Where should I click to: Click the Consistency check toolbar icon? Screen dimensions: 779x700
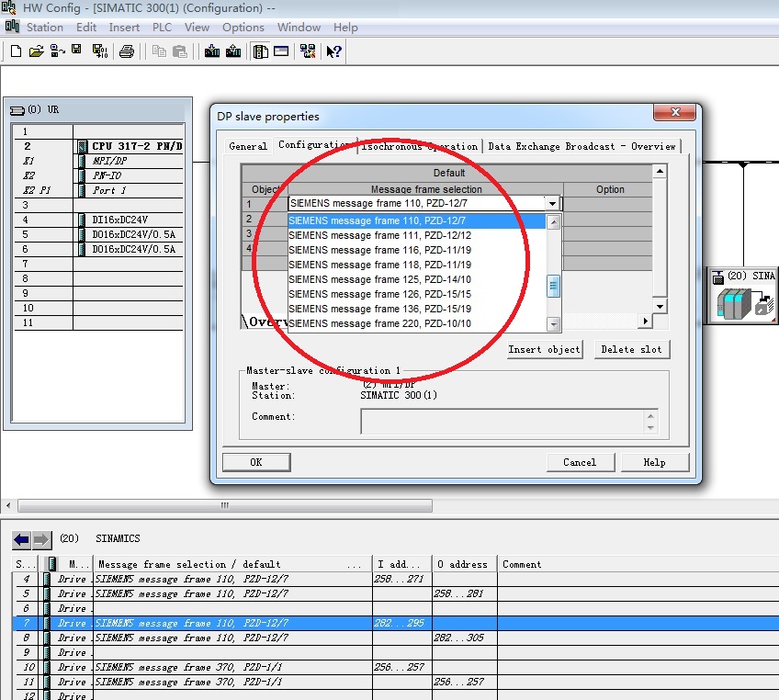308,51
